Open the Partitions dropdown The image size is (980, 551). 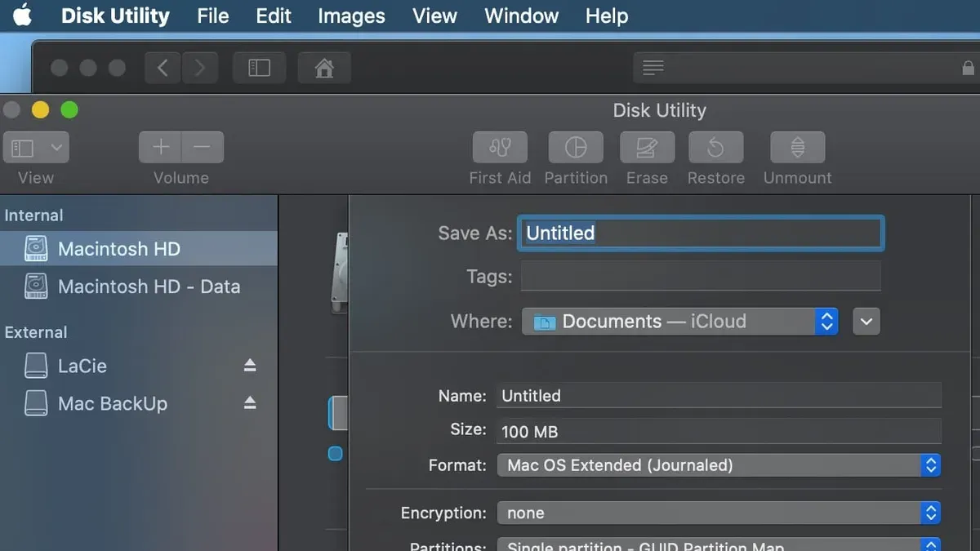(x=719, y=546)
